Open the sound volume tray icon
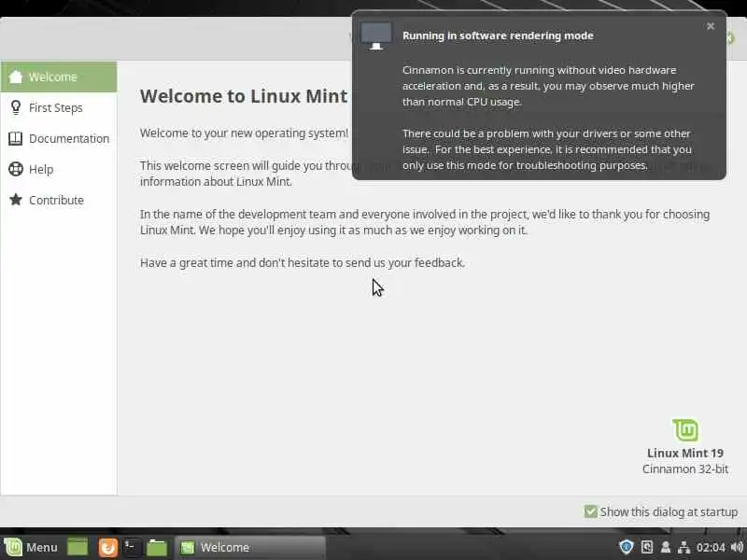This screenshot has height=560, width=747. click(737, 548)
